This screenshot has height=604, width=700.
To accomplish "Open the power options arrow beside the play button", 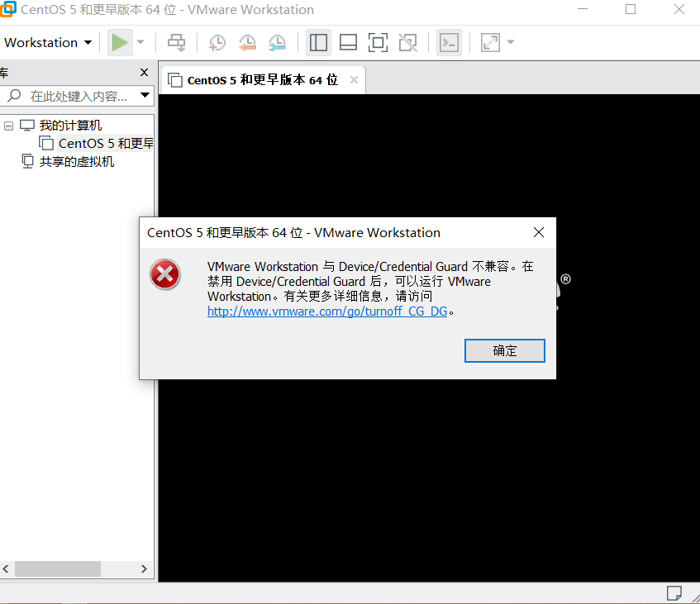I will 140,42.
